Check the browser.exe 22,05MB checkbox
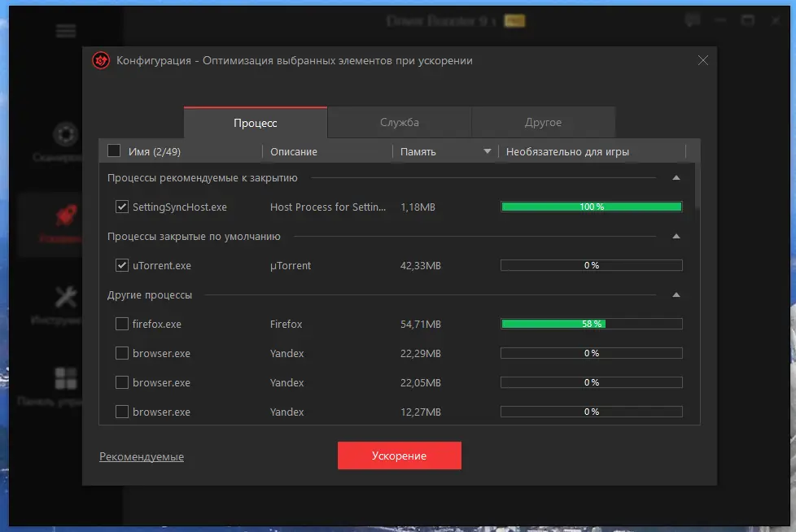The width and height of the screenshot is (796, 532). 122,382
